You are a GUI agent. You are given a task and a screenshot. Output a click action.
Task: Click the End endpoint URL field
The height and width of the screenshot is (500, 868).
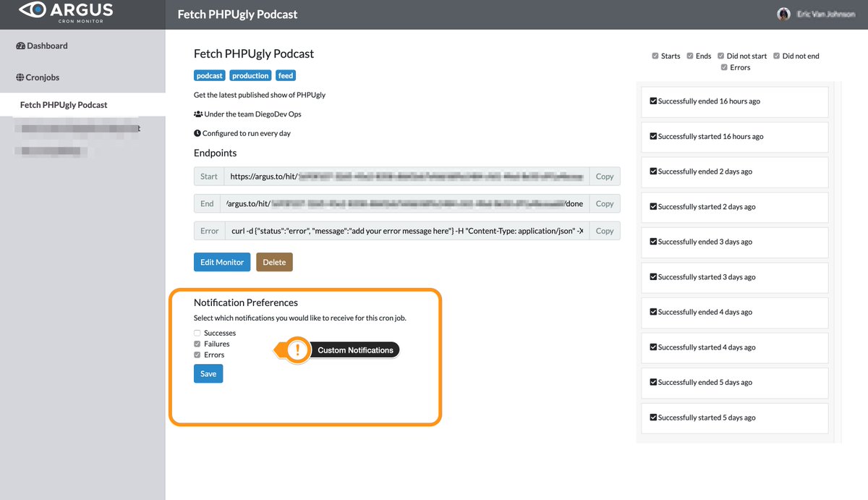pos(405,204)
